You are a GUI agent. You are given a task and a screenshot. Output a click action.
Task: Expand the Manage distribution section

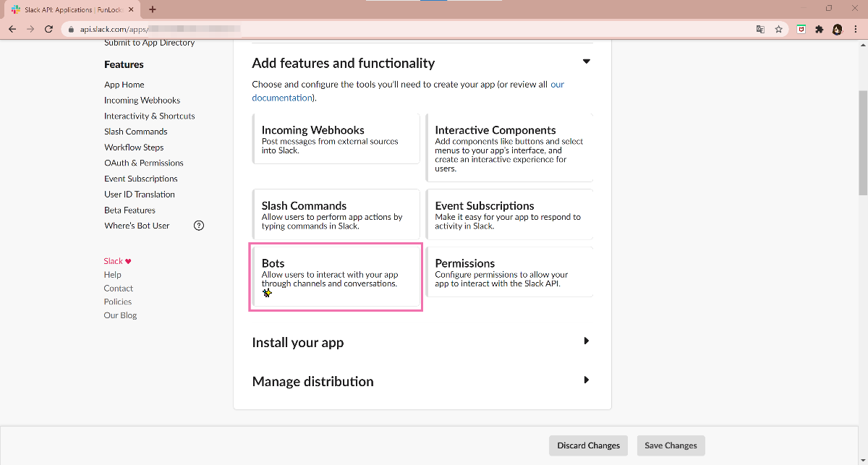coord(587,380)
